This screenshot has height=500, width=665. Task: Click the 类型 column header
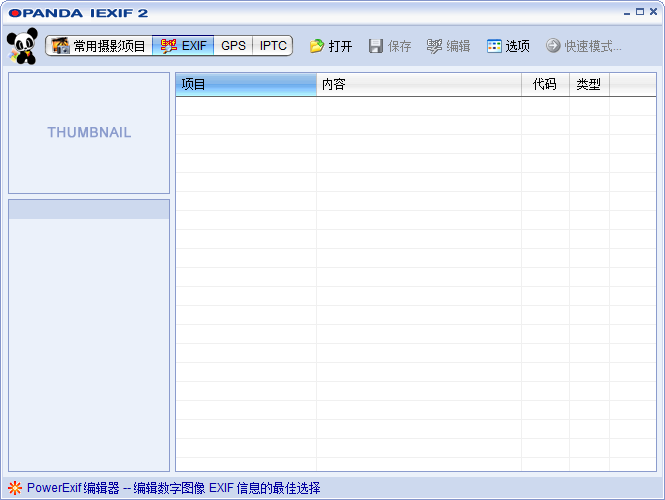[x=589, y=85]
